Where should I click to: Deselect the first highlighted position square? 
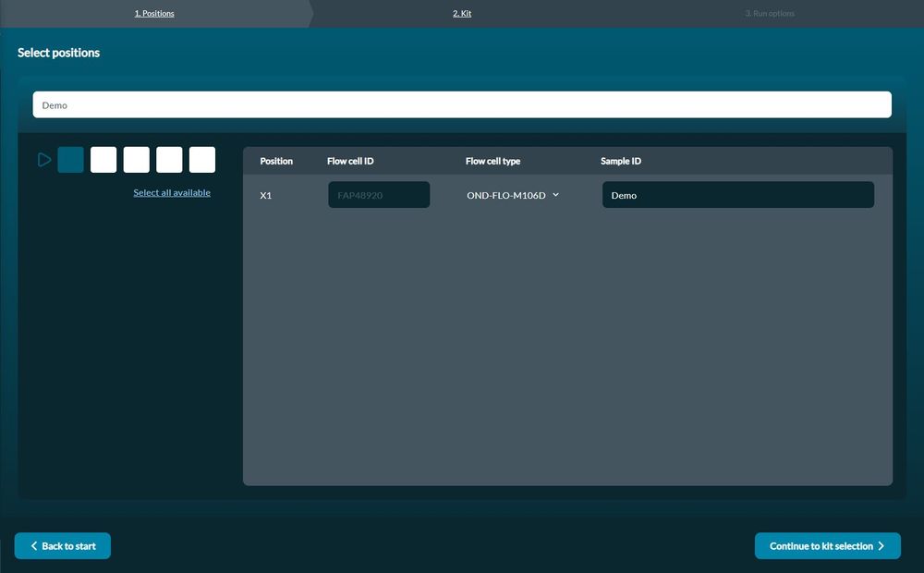pos(71,160)
